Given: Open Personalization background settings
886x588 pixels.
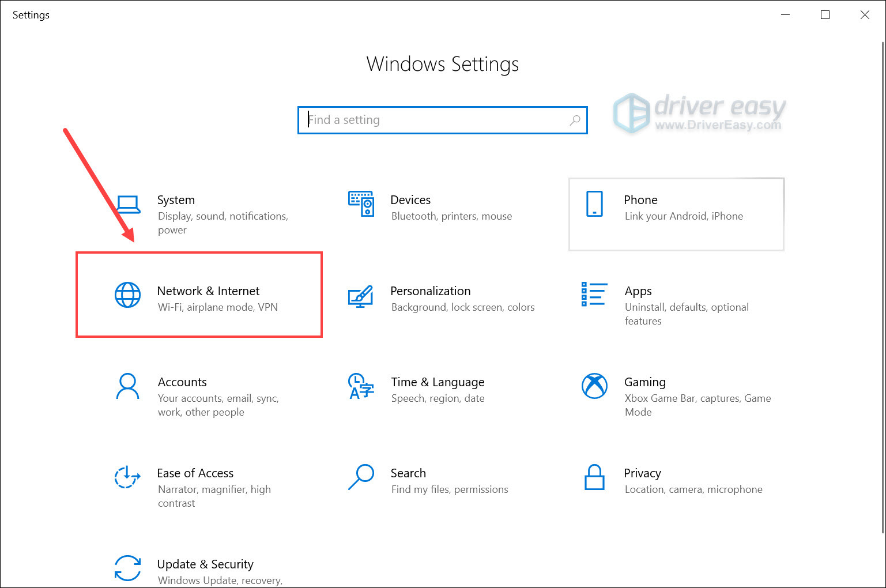Looking at the screenshot, I should click(361, 295).
